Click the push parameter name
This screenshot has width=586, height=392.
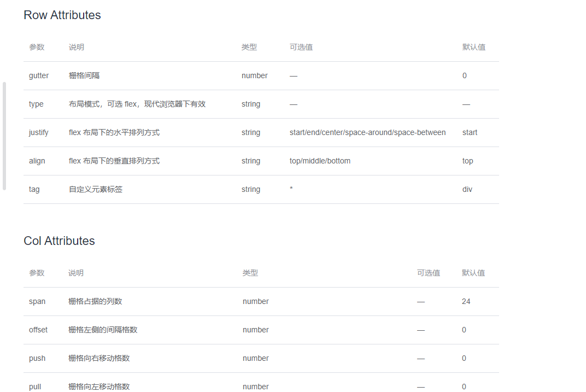pyautogui.click(x=37, y=358)
